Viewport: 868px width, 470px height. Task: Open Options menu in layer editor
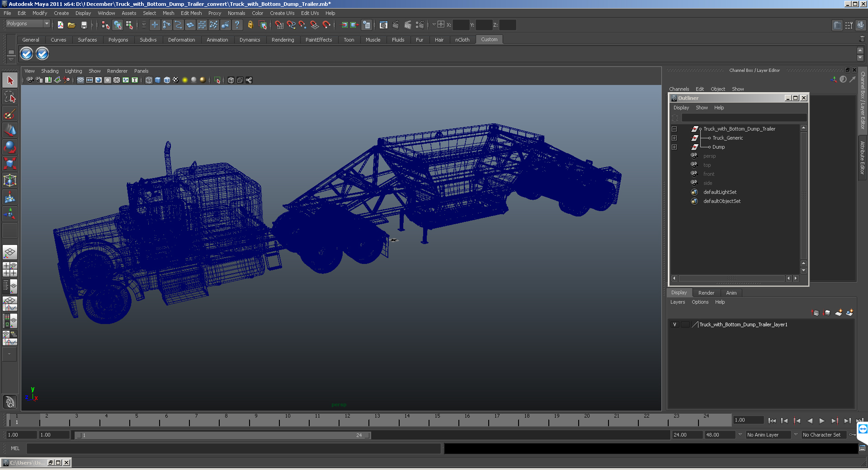pyautogui.click(x=700, y=302)
